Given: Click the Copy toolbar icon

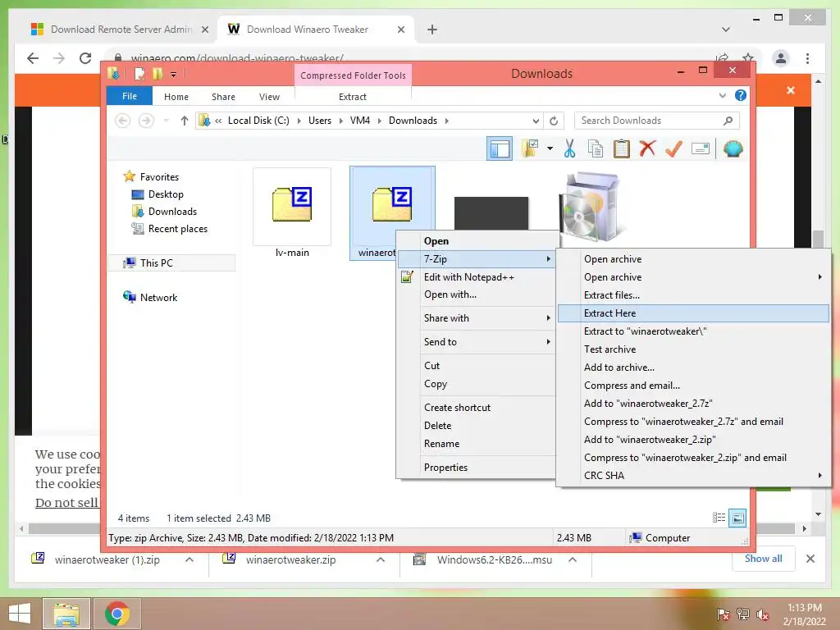Looking at the screenshot, I should click(x=596, y=148).
